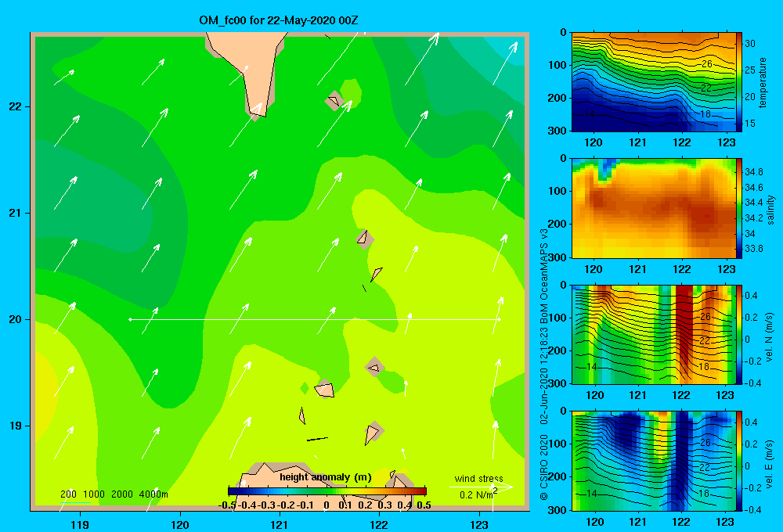783x532 pixels.
Task: Click the '200 1000 2000 4000m' depth contour legend
Action: point(114,494)
